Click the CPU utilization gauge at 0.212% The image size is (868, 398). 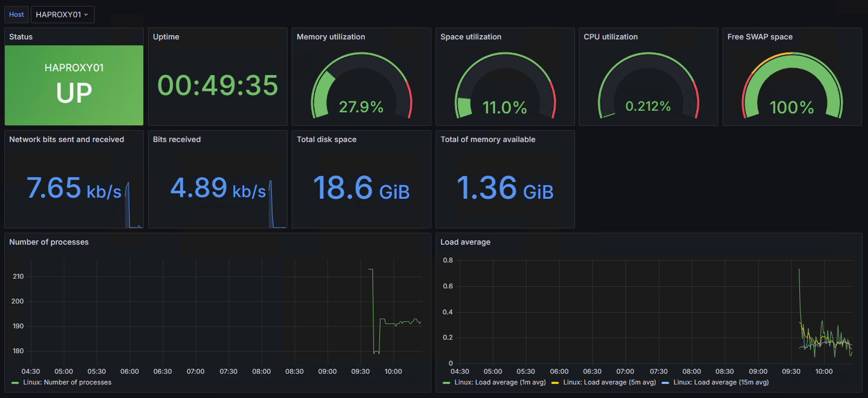648,86
